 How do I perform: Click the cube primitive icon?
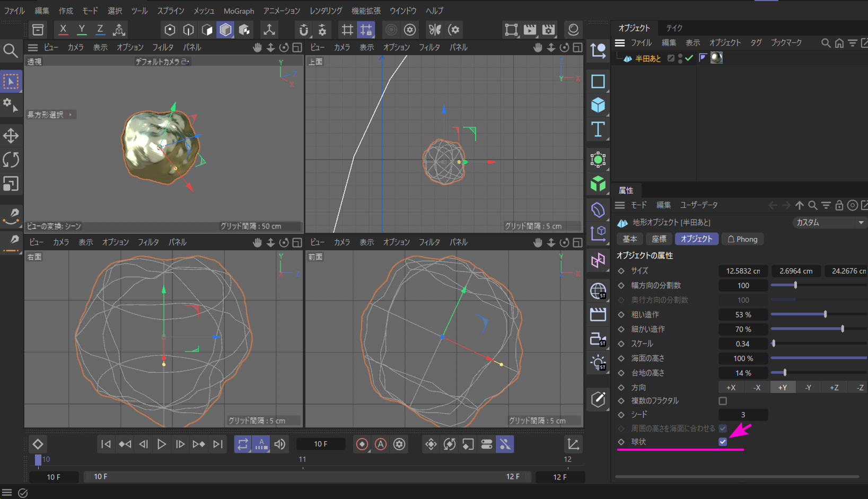coord(598,105)
